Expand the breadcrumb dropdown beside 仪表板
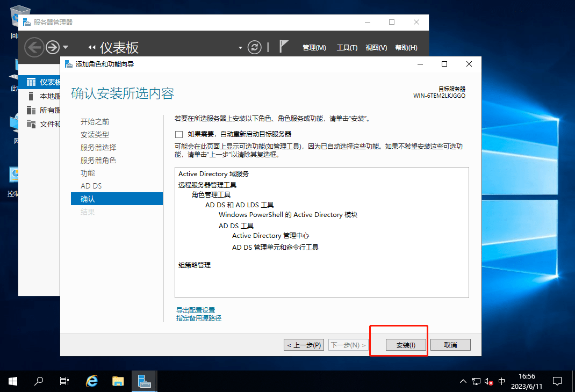Image resolution: width=575 pixels, height=392 pixels. tap(240, 48)
